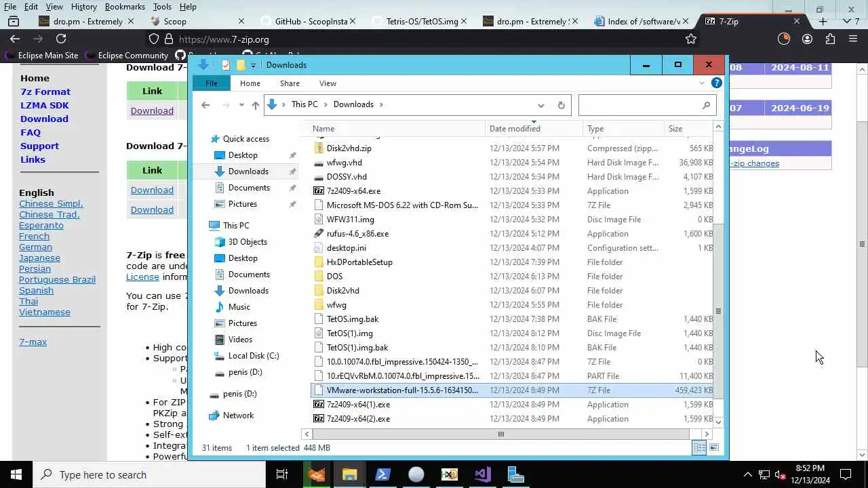Select TetOS.img.bak file

click(x=353, y=319)
